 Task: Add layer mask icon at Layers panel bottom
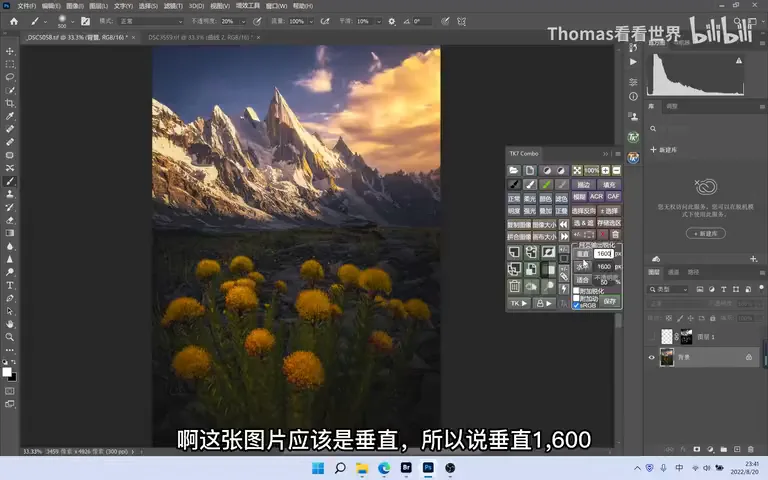click(697, 449)
